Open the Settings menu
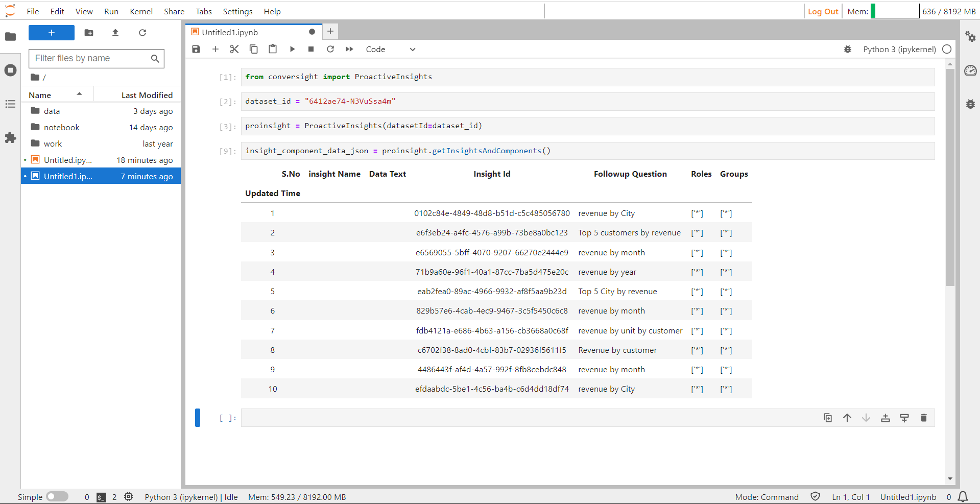Image resolution: width=980 pixels, height=504 pixels. point(237,11)
